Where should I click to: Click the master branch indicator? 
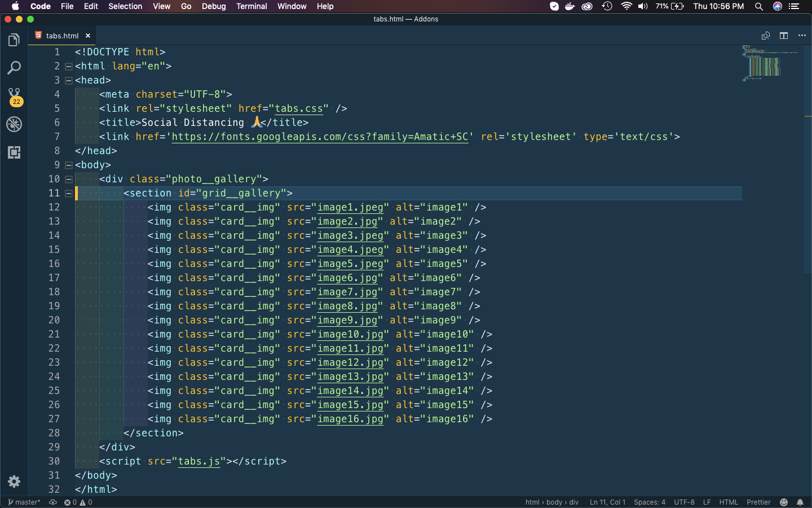(x=25, y=502)
